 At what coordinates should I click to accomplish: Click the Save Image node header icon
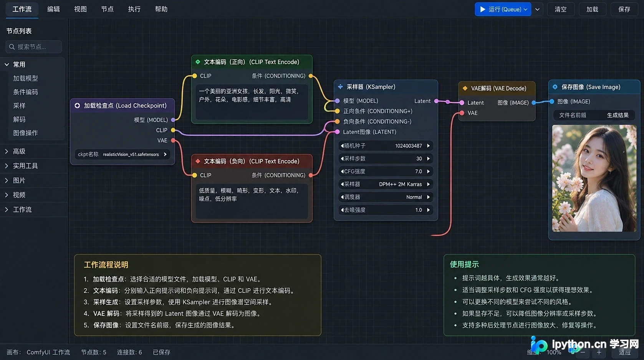[555, 87]
